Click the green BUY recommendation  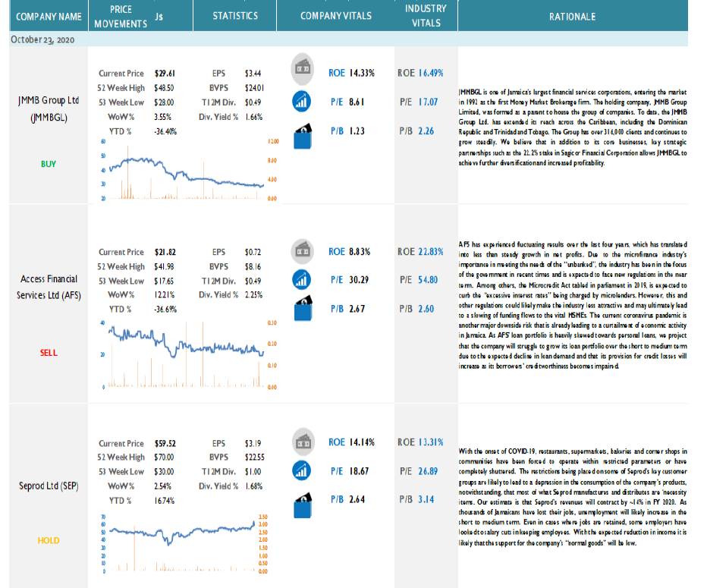pyautogui.click(x=49, y=164)
